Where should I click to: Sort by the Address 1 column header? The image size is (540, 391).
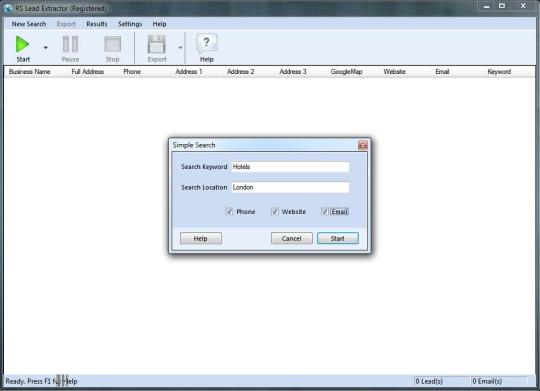click(189, 72)
